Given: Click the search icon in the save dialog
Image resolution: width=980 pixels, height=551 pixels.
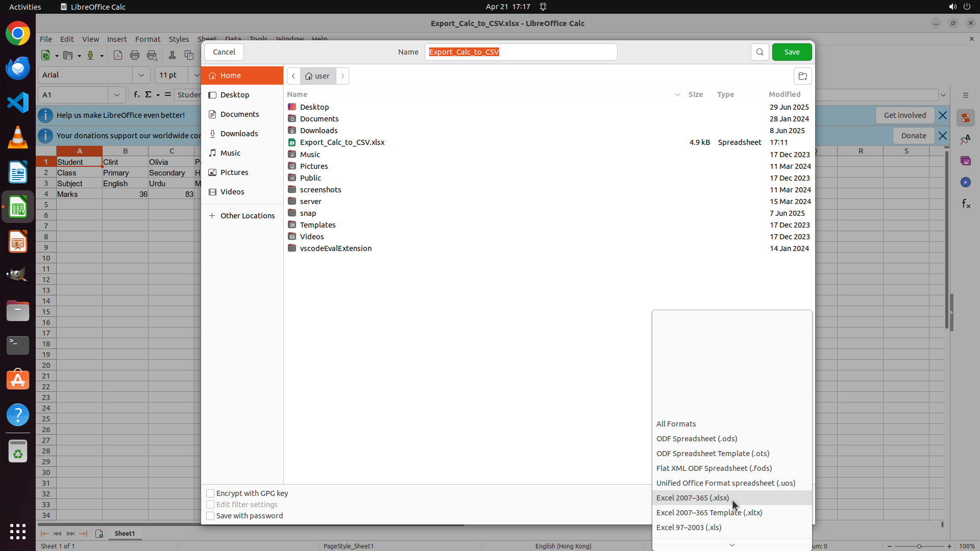Looking at the screenshot, I should (x=759, y=52).
